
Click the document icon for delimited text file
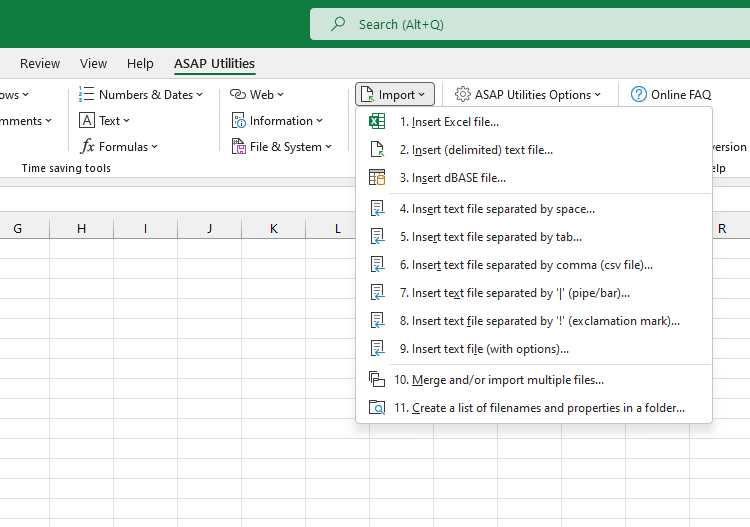tap(377, 149)
